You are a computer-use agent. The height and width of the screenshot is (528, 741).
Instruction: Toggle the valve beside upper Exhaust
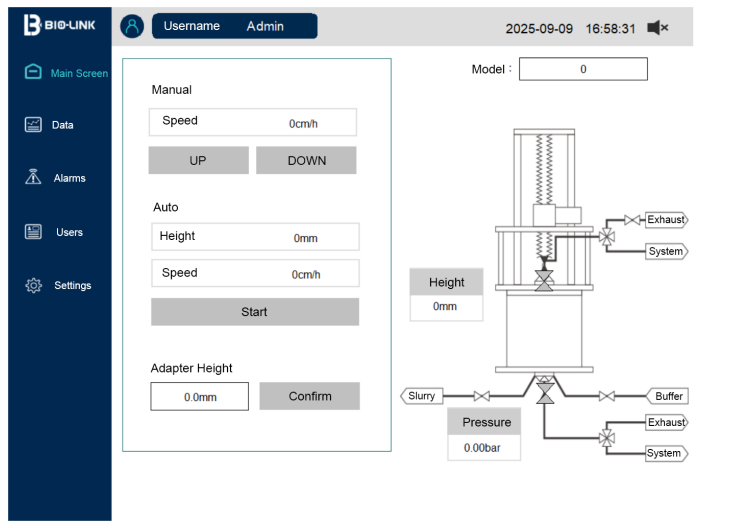pos(631,220)
